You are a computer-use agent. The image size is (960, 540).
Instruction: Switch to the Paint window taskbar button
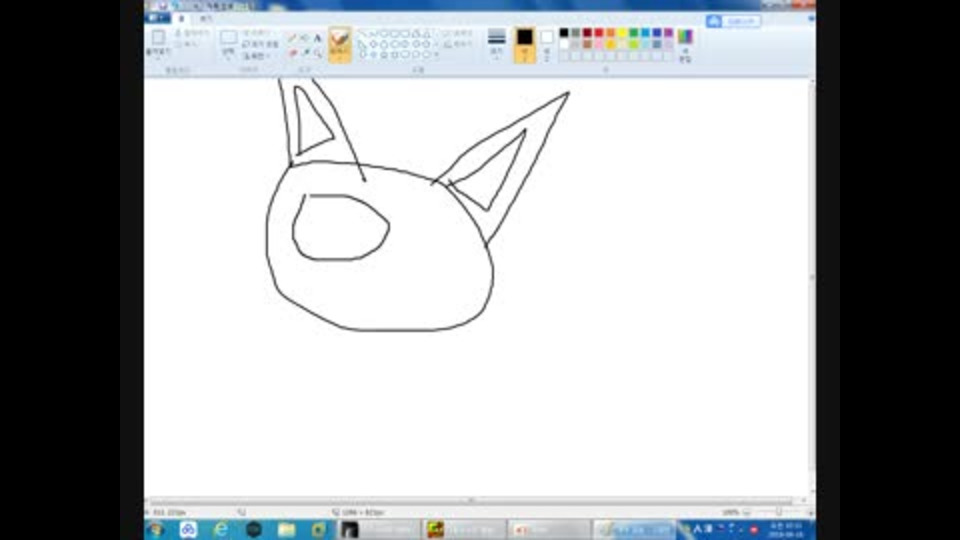[x=634, y=529]
